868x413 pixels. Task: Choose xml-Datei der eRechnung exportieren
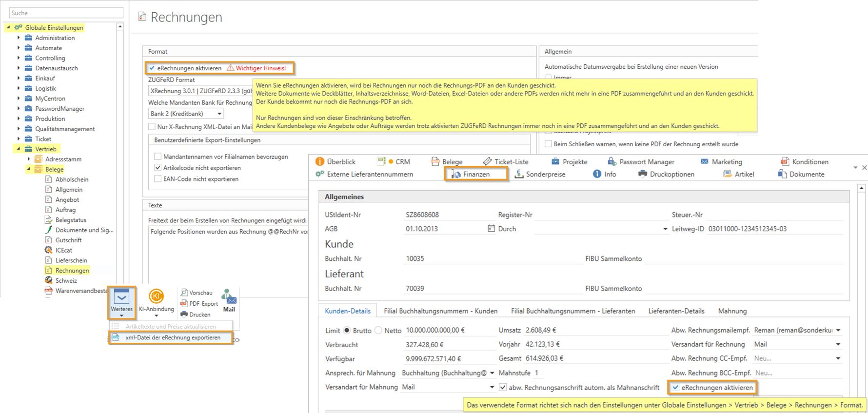173,337
